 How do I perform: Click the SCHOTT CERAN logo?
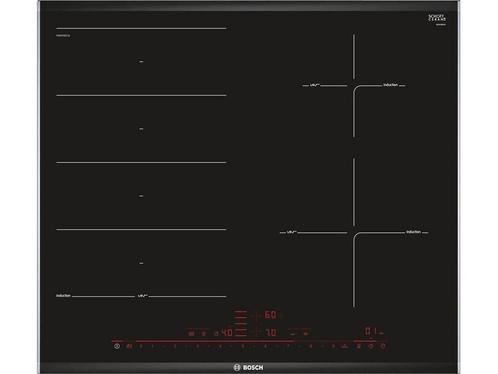[437, 19]
